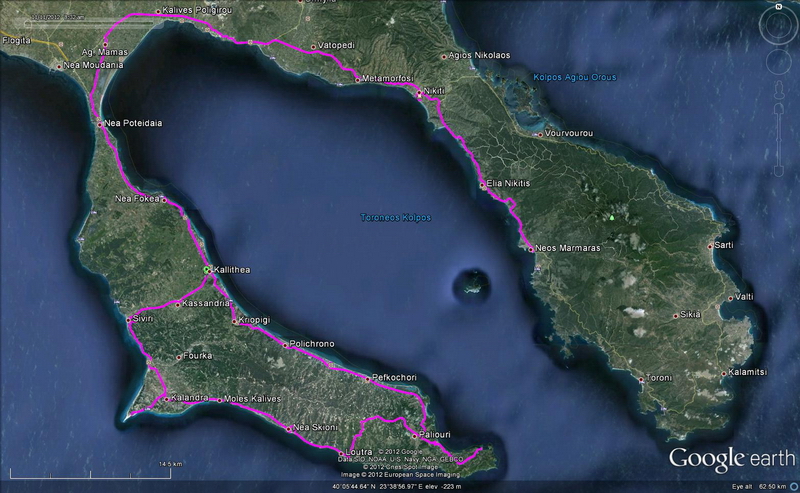The height and width of the screenshot is (493, 800).
Task: Click the zoom-out button below the zoom slider
Action: [x=779, y=172]
